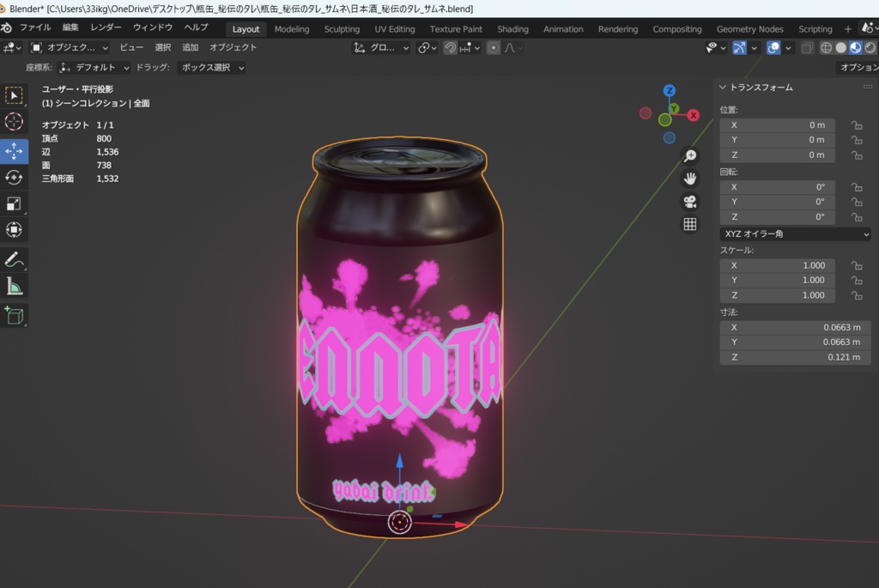Toggle viewport gizmos display

(x=739, y=48)
